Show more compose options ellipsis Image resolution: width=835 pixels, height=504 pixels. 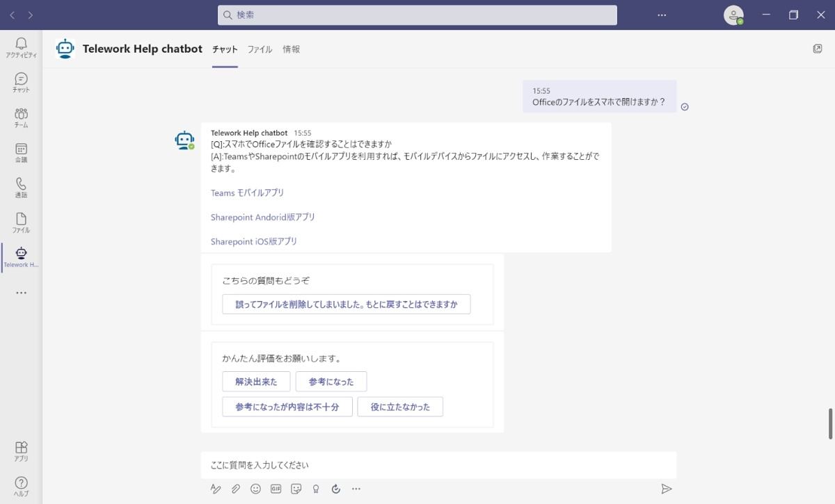(x=356, y=489)
